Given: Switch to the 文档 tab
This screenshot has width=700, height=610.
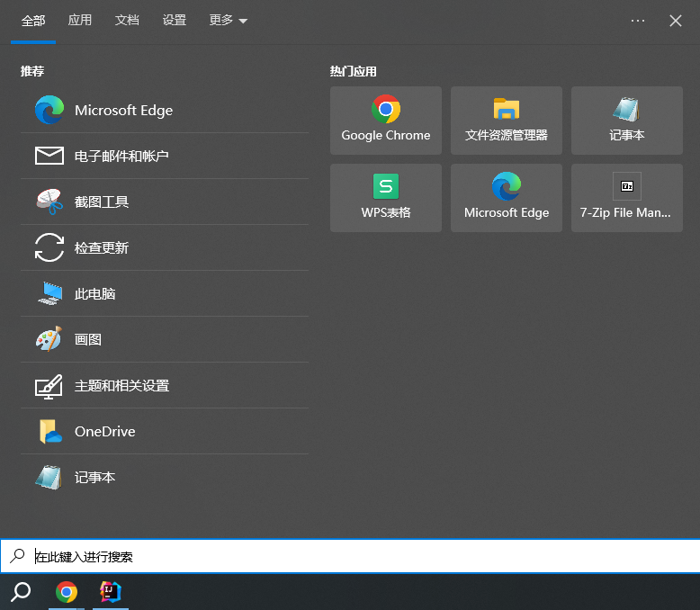Looking at the screenshot, I should [127, 20].
